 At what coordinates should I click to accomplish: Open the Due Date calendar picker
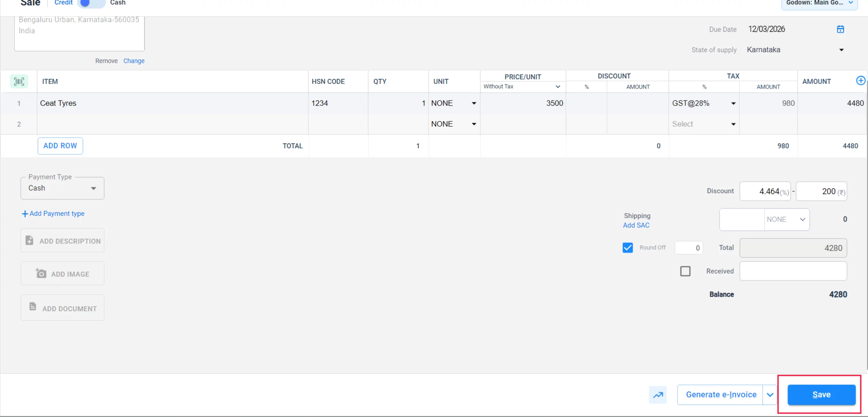point(840,29)
